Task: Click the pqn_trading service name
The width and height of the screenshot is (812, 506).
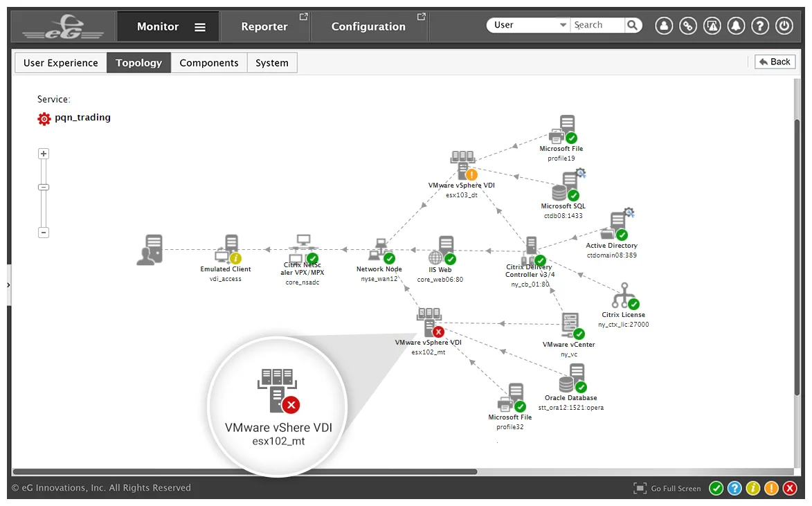Action: tap(83, 118)
